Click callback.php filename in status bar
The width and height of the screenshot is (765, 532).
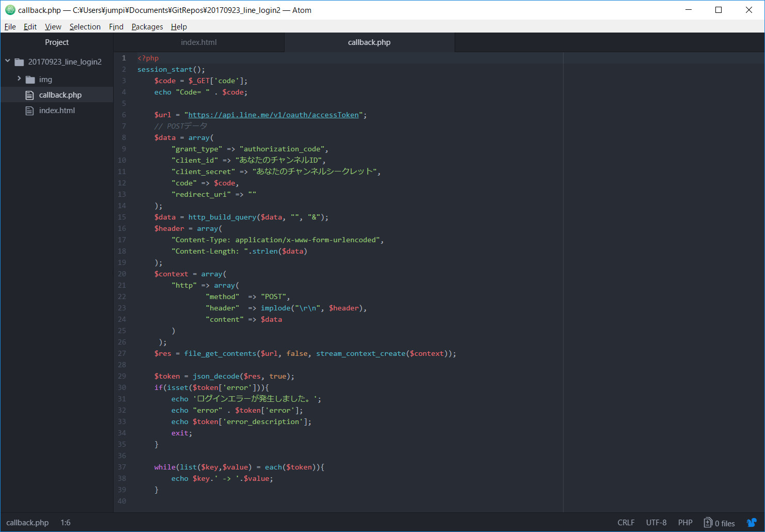click(27, 523)
